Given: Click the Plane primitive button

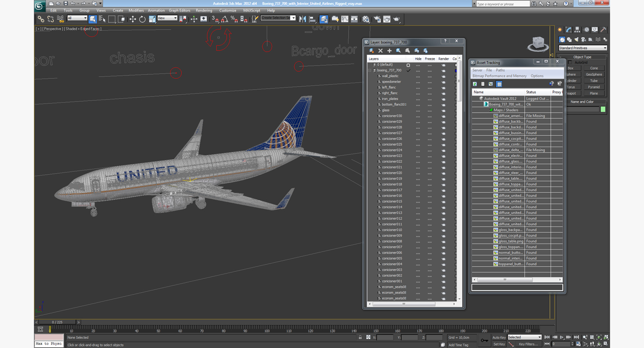Looking at the screenshot, I should (594, 93).
